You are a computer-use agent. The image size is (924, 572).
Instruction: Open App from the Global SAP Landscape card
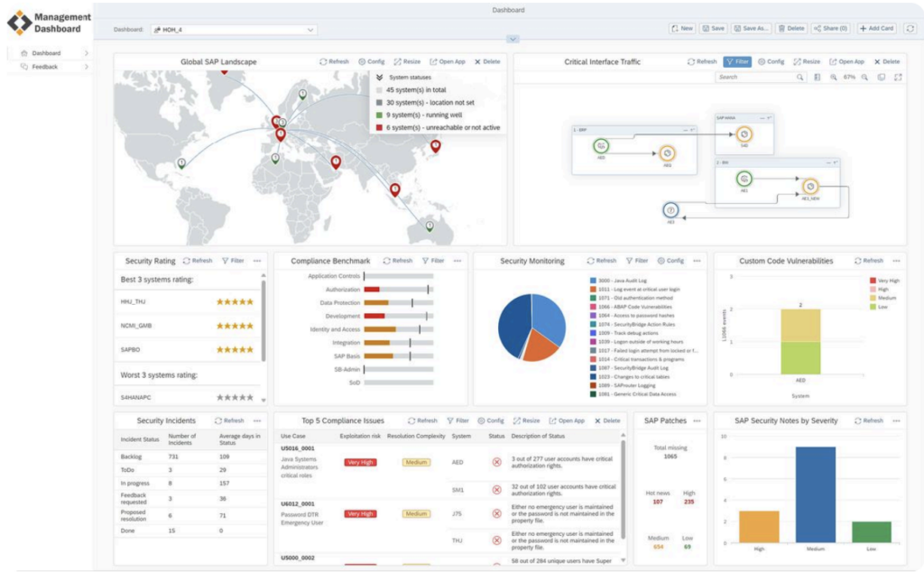click(448, 61)
